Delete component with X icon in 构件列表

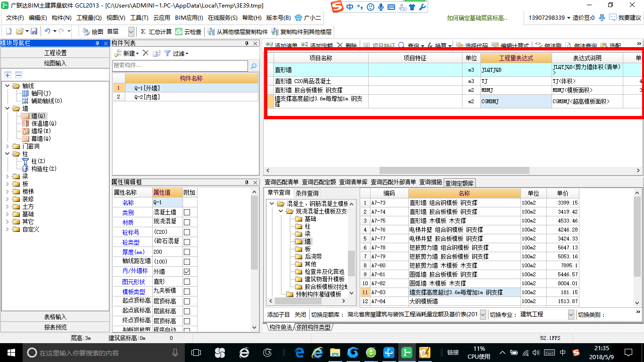(146, 53)
